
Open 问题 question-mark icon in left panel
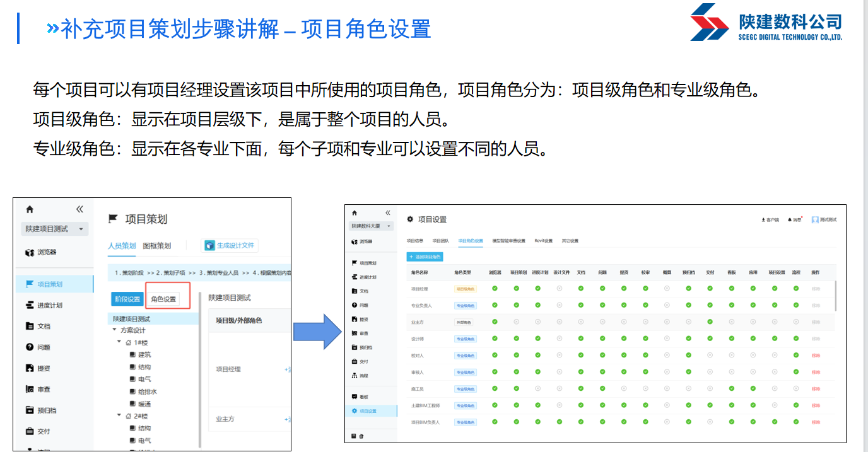point(30,347)
